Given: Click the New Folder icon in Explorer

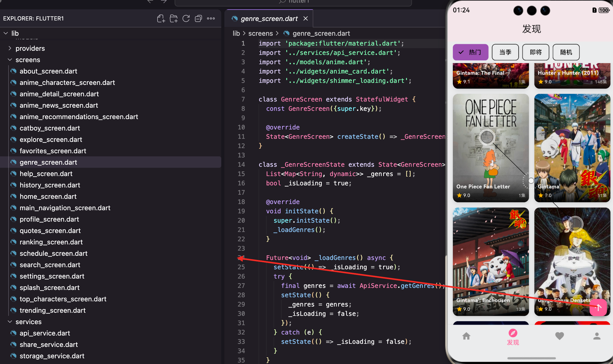Looking at the screenshot, I should [x=174, y=19].
